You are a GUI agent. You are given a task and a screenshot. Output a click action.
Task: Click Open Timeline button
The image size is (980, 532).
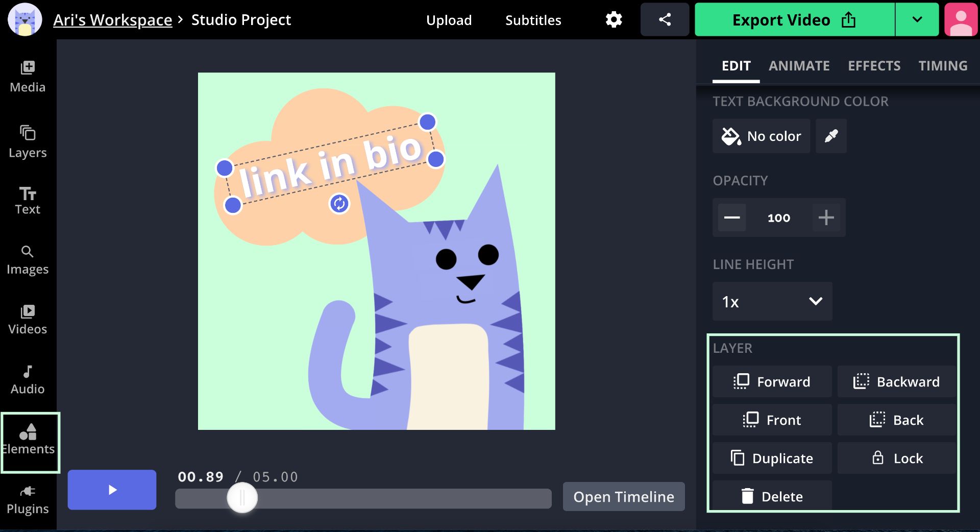tap(623, 497)
